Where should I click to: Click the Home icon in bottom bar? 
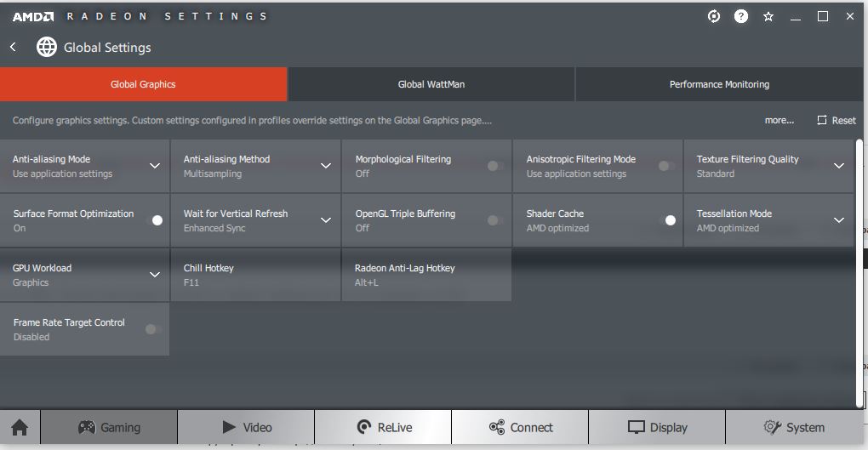[x=20, y=427]
